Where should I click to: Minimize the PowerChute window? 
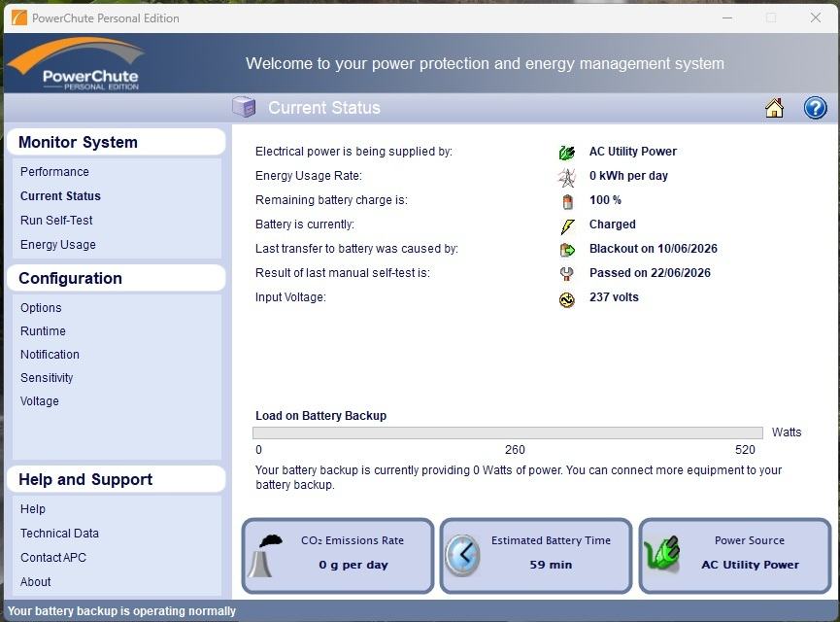727,17
